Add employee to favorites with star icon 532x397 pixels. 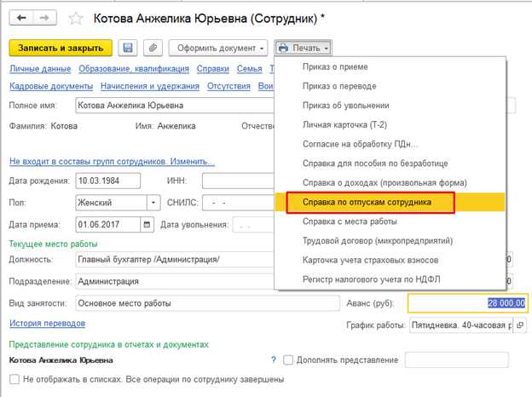(75, 18)
